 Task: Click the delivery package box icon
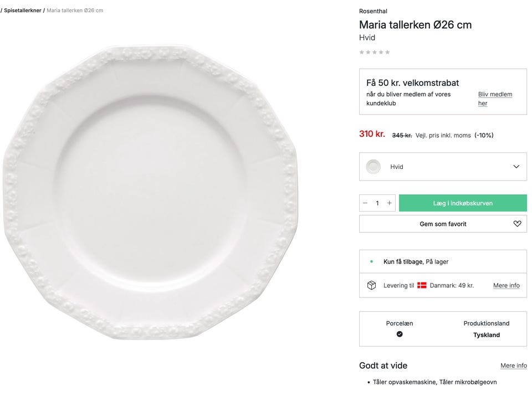[x=371, y=285]
